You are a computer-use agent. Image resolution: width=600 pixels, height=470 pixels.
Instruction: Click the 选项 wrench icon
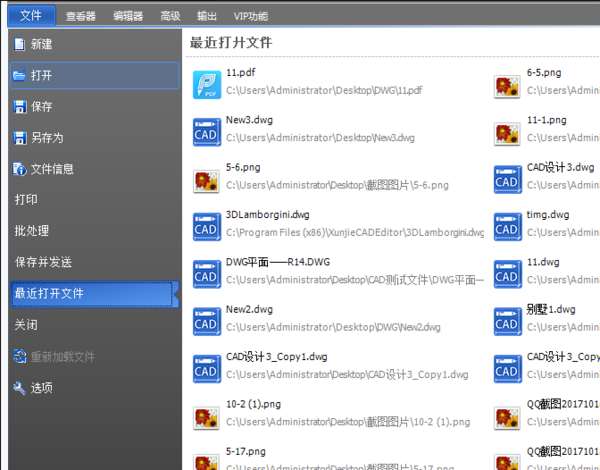[x=20, y=388]
